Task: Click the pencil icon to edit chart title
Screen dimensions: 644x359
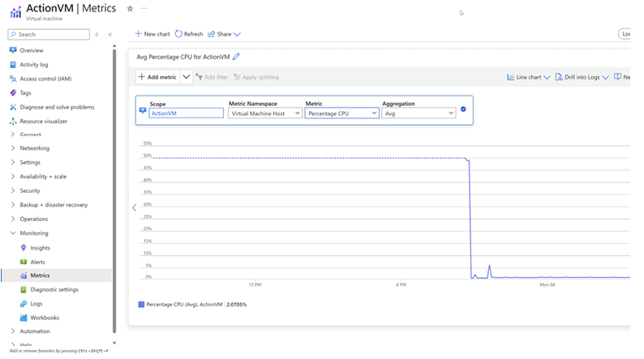Action: pos(236,57)
